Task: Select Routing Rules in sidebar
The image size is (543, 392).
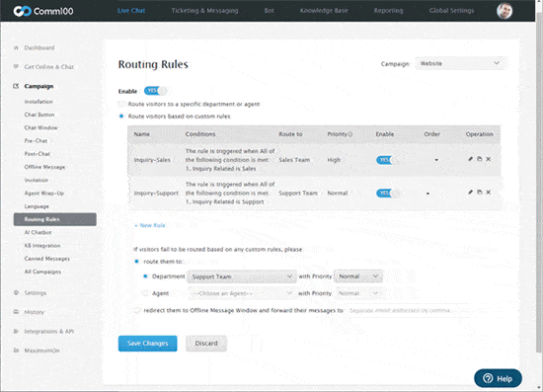Action: [x=55, y=219]
